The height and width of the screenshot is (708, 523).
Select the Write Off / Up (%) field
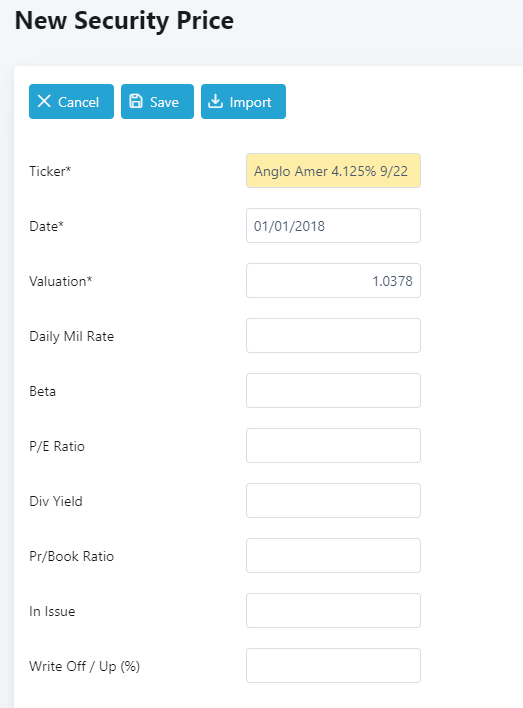pos(333,666)
